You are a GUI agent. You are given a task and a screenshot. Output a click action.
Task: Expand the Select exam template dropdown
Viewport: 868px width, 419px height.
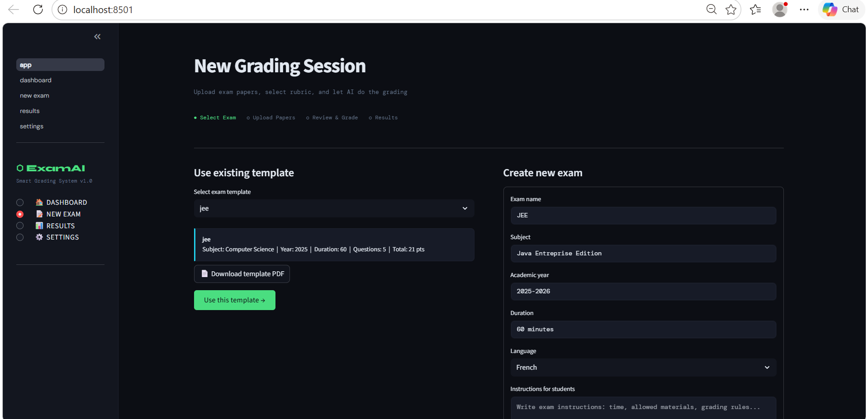pyautogui.click(x=334, y=208)
